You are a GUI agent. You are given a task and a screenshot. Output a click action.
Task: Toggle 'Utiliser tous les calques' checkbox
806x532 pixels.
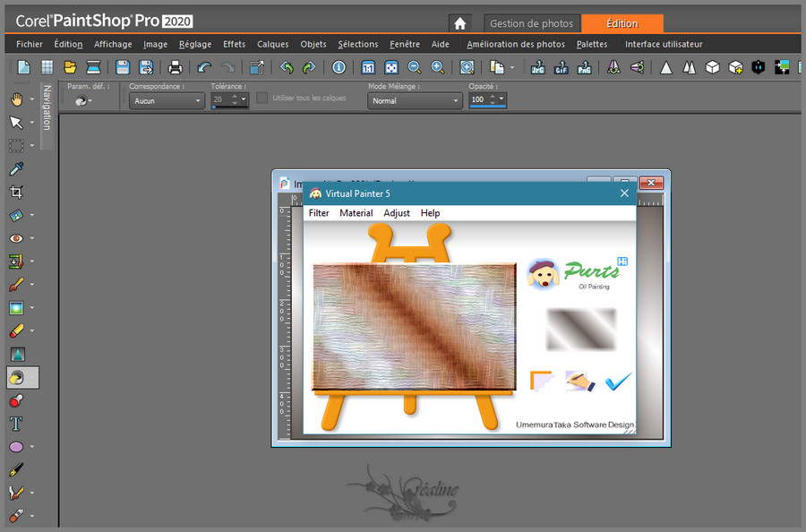coord(262,99)
